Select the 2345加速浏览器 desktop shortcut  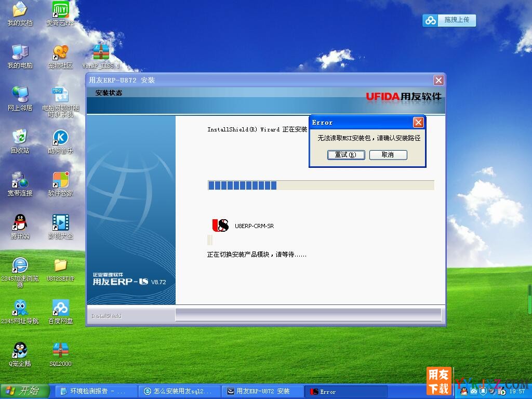click(x=20, y=272)
